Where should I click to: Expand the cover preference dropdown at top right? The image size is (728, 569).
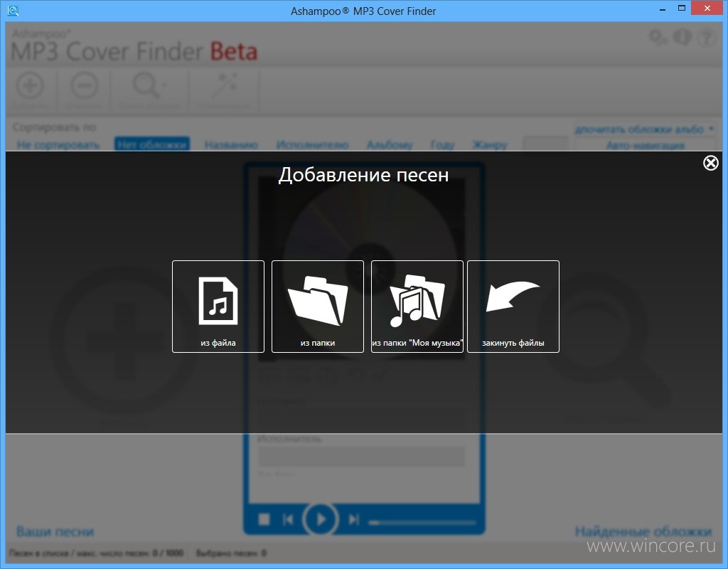point(644,129)
